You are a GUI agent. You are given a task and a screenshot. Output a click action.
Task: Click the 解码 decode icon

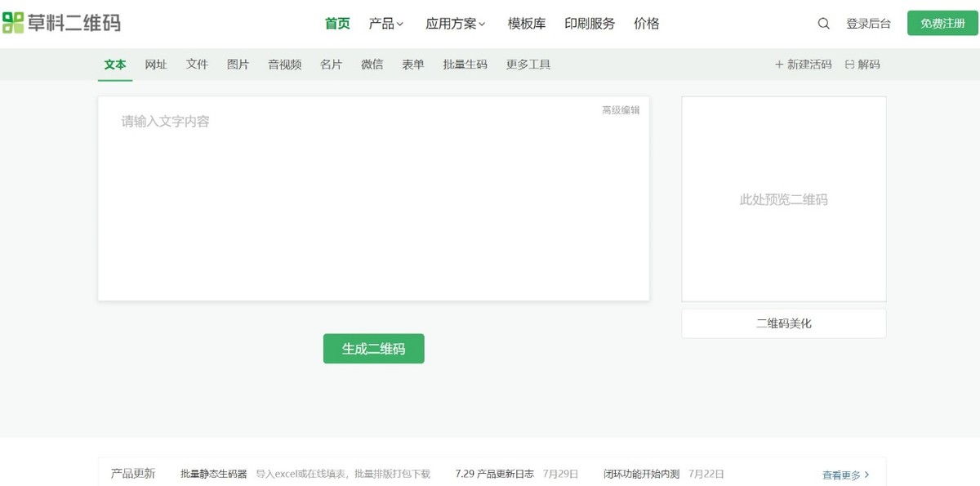coord(849,65)
